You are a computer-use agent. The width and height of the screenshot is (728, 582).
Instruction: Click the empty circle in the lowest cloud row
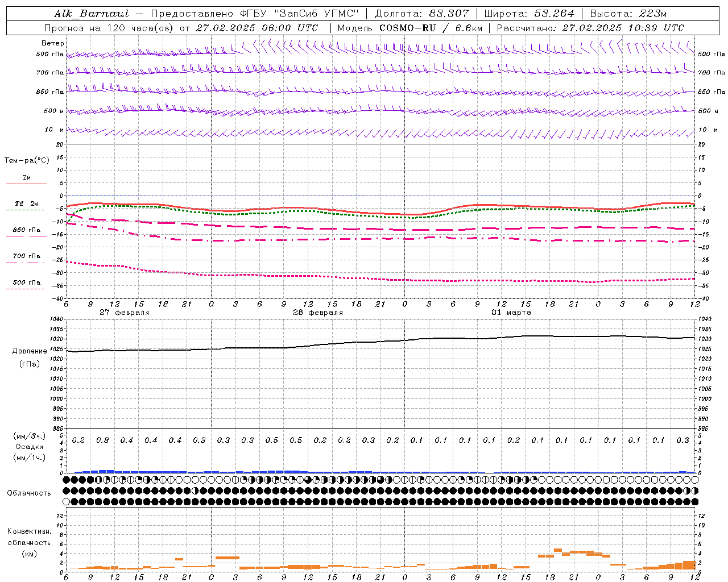[x=67, y=502]
